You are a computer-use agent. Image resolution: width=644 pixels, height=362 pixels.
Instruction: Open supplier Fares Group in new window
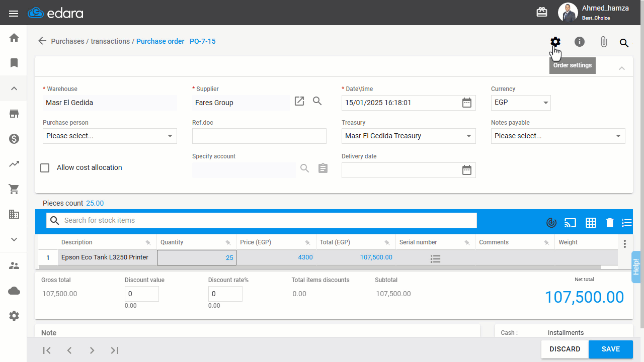coord(299,101)
